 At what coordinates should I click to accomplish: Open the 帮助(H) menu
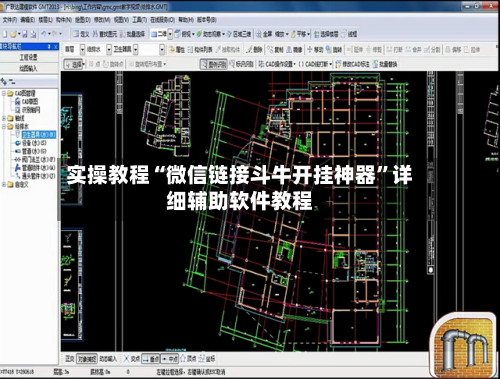pos(186,20)
